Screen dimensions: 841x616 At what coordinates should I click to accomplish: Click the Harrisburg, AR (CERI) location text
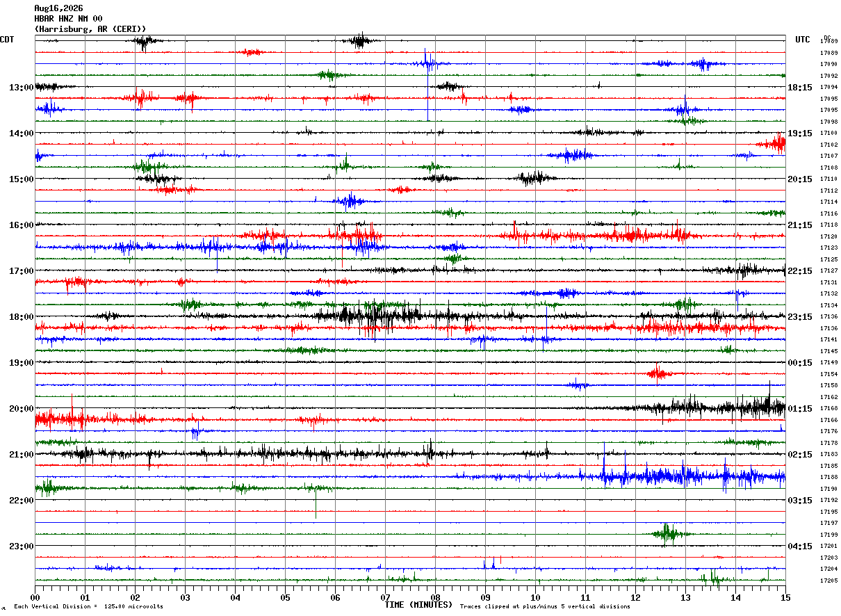90,29
